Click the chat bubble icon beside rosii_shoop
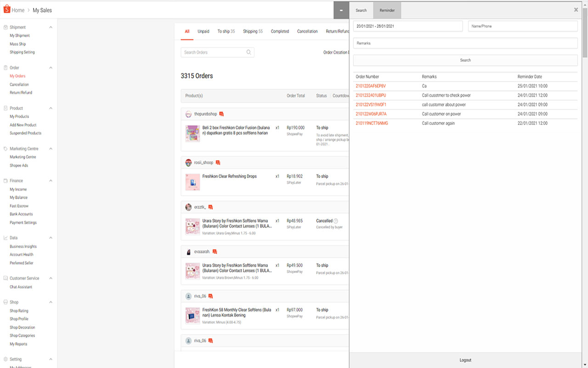588x368 pixels. pos(218,162)
